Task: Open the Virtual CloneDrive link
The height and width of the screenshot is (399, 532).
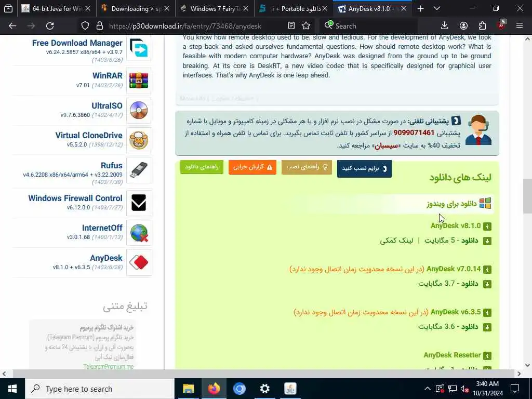Action: [x=89, y=136]
